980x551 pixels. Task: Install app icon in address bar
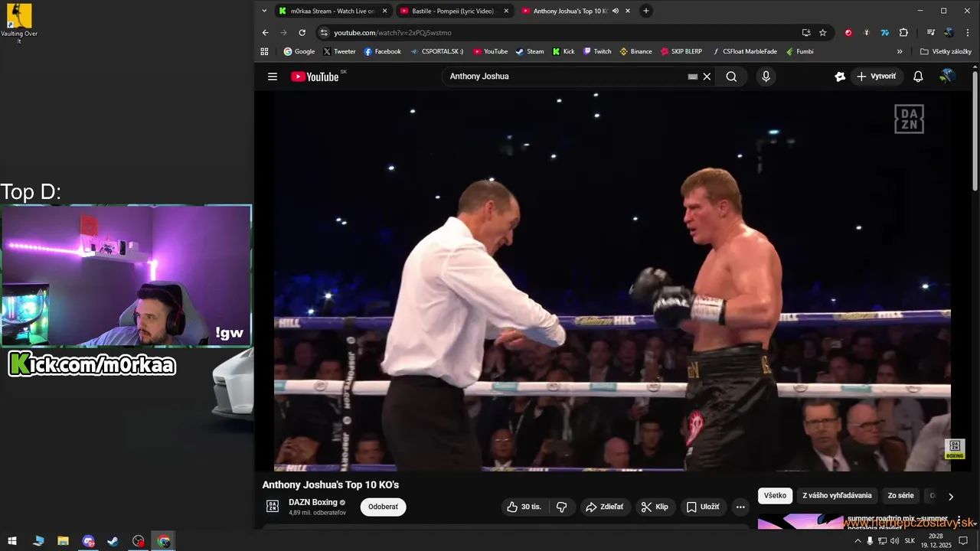(x=806, y=33)
